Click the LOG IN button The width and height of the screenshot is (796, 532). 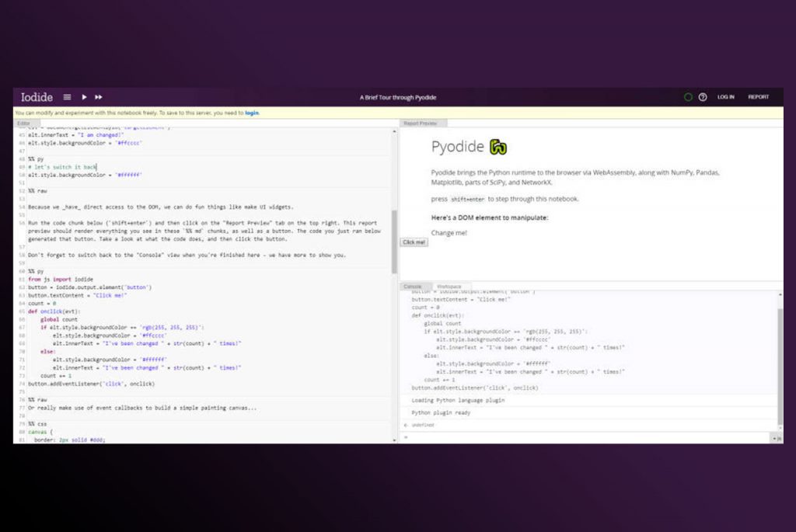pos(725,96)
